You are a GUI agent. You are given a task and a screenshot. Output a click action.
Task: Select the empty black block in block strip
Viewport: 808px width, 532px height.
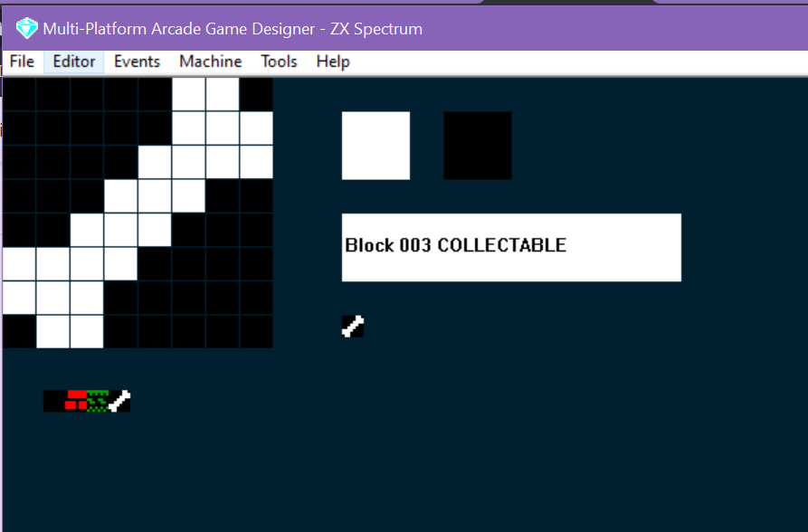tap(54, 401)
